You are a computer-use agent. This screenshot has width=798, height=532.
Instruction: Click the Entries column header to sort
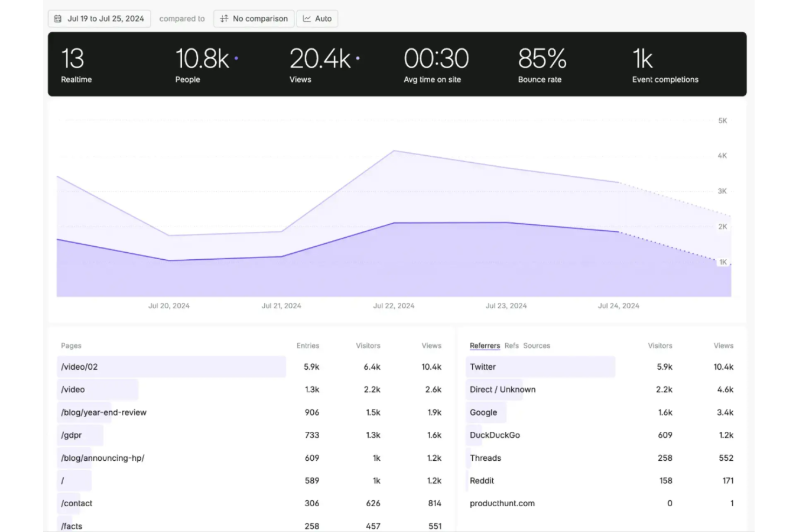click(x=308, y=346)
